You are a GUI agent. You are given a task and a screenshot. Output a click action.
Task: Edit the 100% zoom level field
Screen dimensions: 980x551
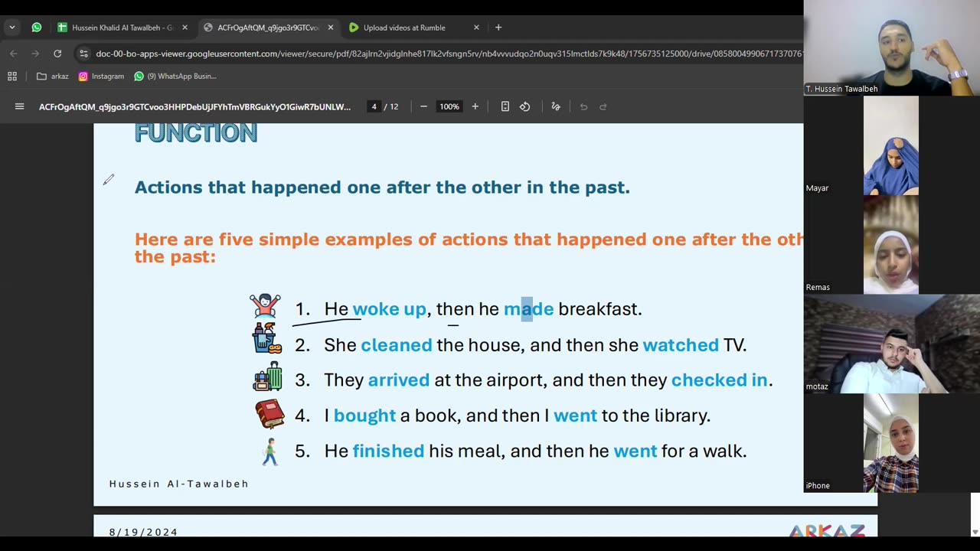click(449, 106)
